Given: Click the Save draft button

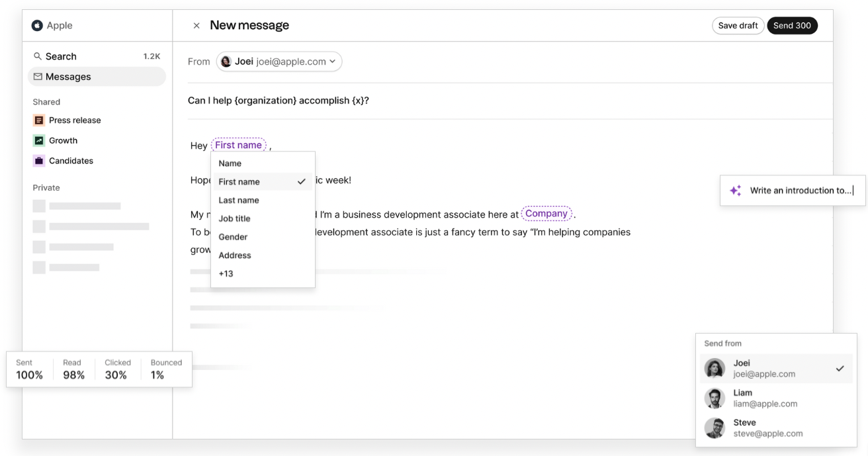Looking at the screenshot, I should tap(738, 26).
